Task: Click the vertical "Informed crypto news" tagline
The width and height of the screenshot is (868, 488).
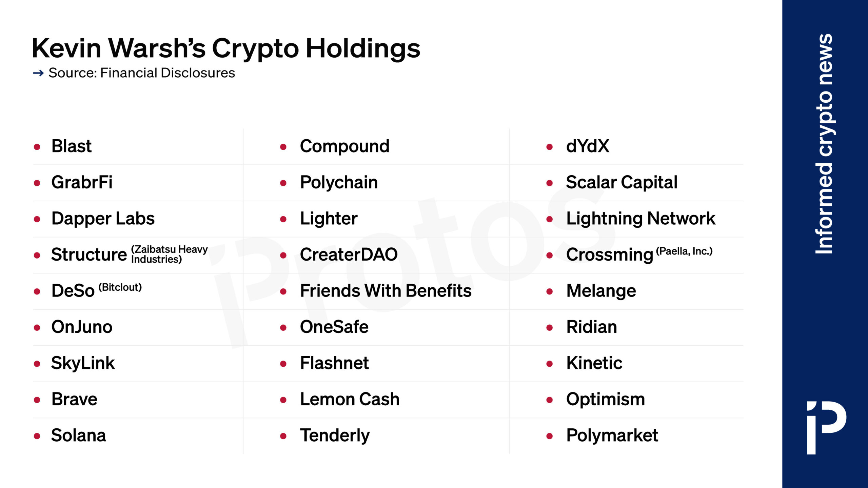Action: click(825, 144)
